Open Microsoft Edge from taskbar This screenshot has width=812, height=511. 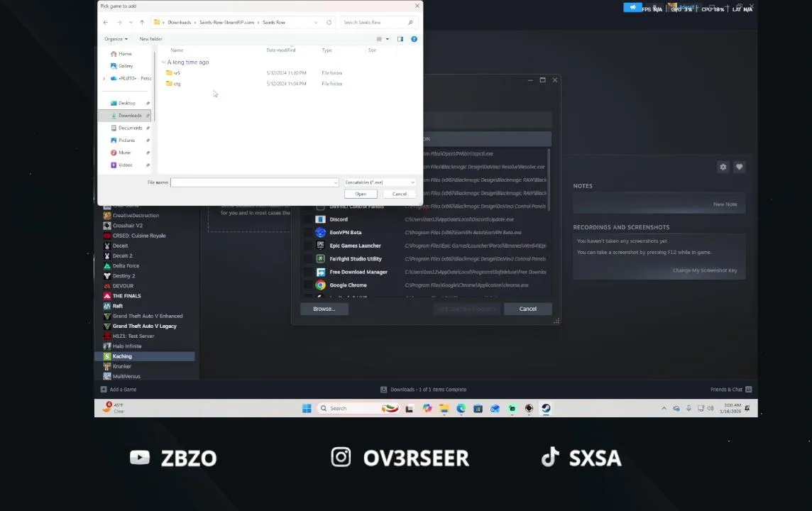point(461,409)
